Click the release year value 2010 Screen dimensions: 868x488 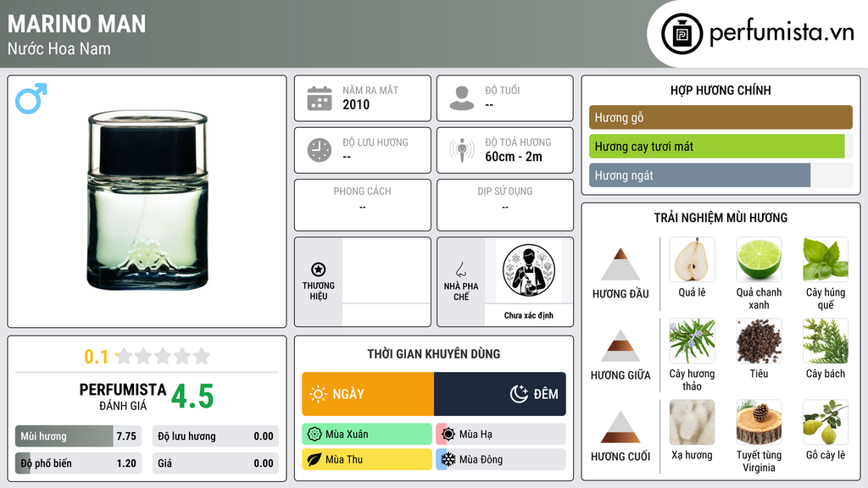coord(356,104)
